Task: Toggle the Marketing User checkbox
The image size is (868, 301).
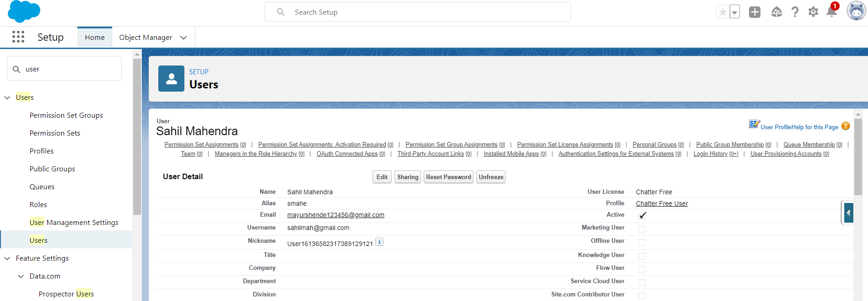Action: tap(642, 229)
